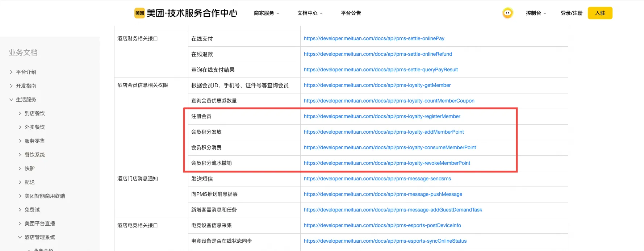
Task: Open the 控制台 dropdown
Action: click(x=536, y=13)
